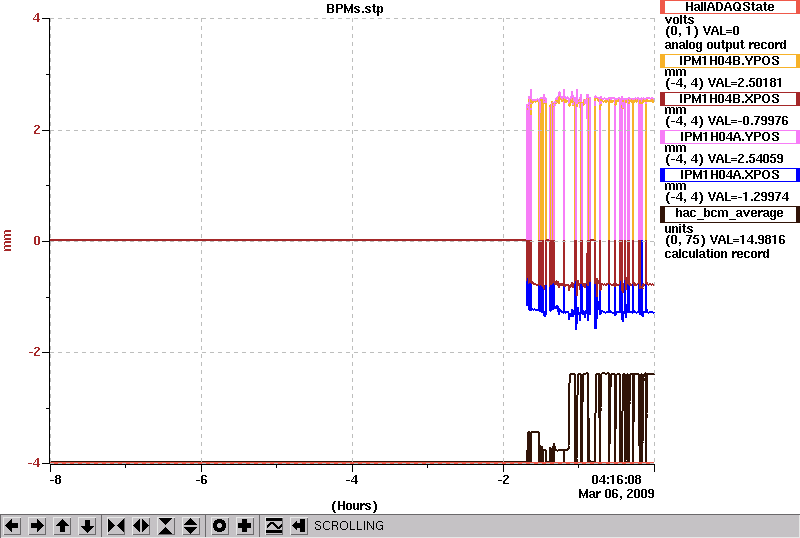Click the pan down arrow button
Screen dimensions: 800x538
(x=87, y=526)
